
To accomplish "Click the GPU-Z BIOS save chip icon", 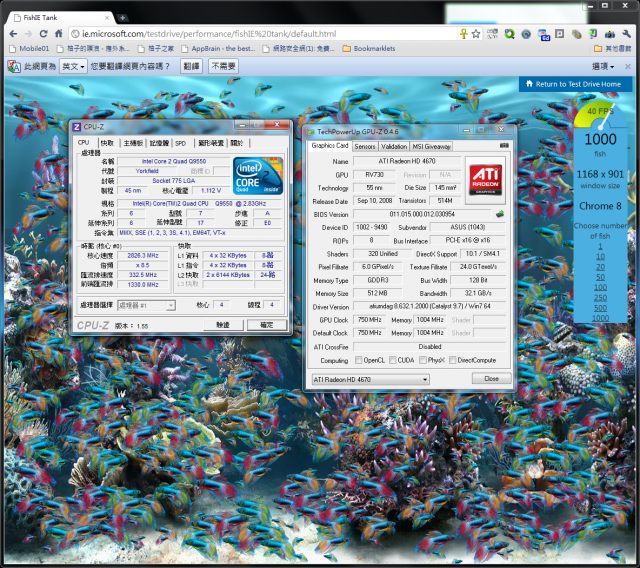I will click(x=500, y=214).
